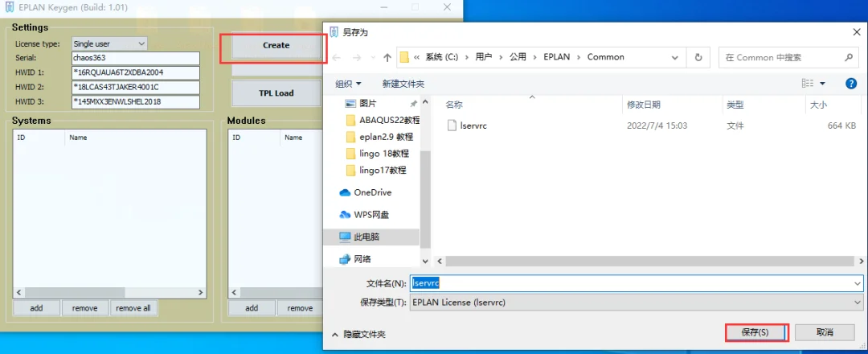The image size is (868, 354).
Task: Select the EPLAN breadcrumb segment
Action: pos(556,57)
